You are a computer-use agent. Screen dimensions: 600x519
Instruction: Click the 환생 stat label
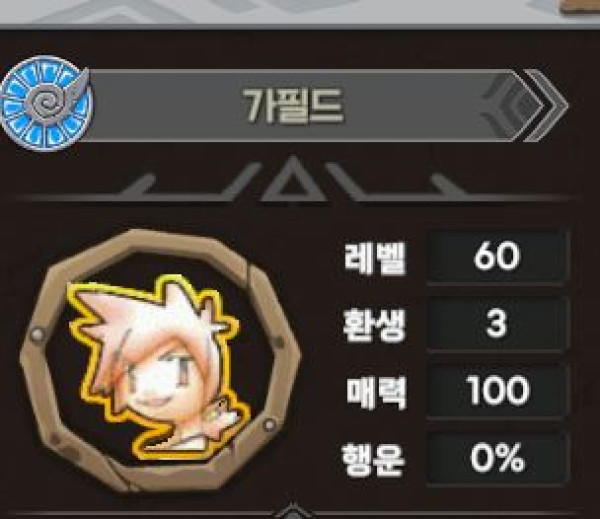click(x=373, y=325)
